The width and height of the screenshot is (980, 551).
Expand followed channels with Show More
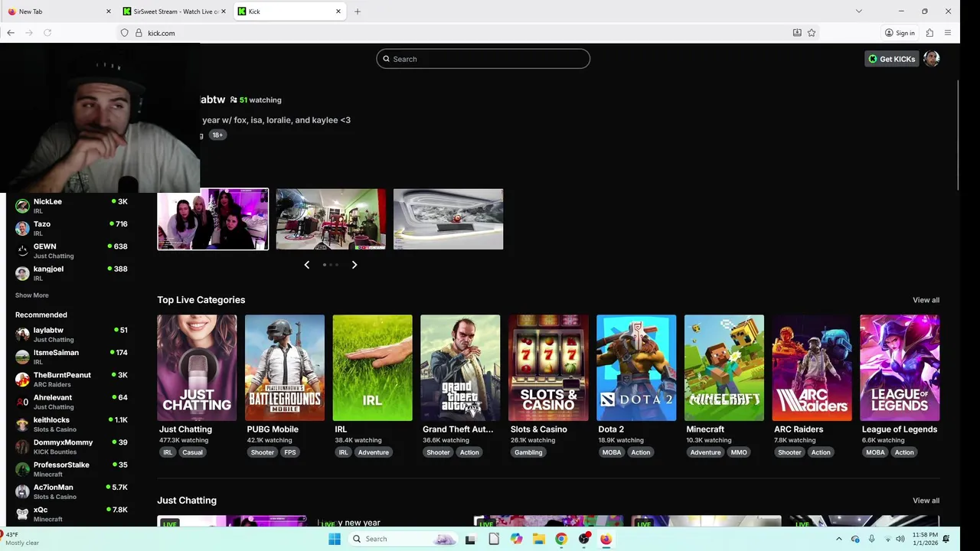[x=31, y=295]
